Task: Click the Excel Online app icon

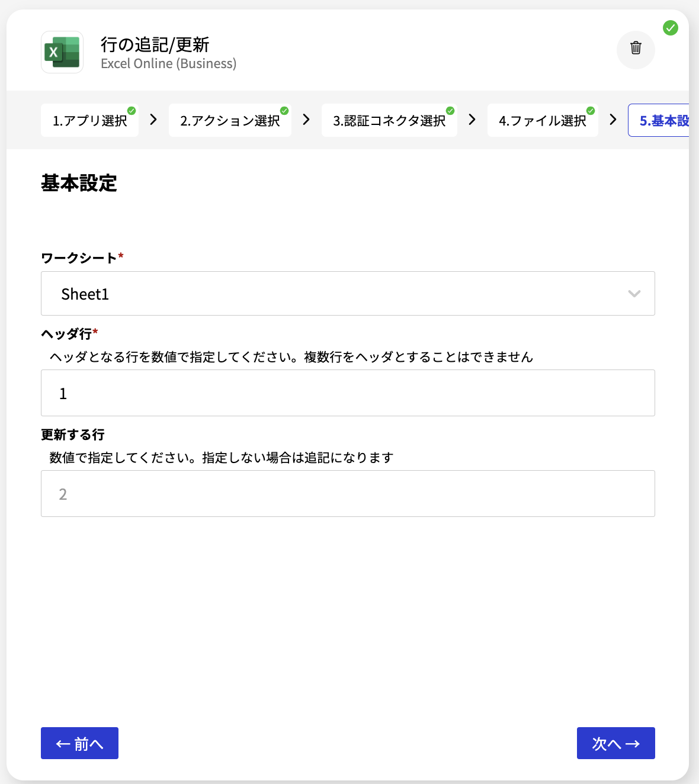Action: [62, 52]
